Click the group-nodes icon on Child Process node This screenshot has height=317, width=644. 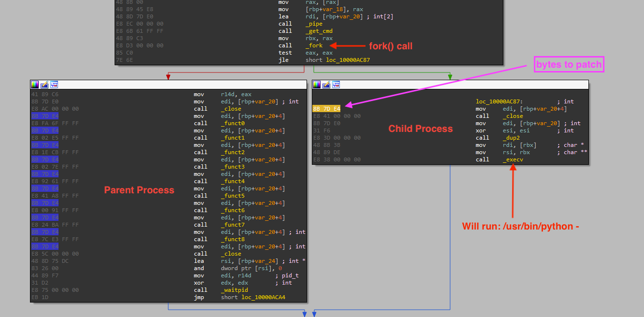coord(335,84)
